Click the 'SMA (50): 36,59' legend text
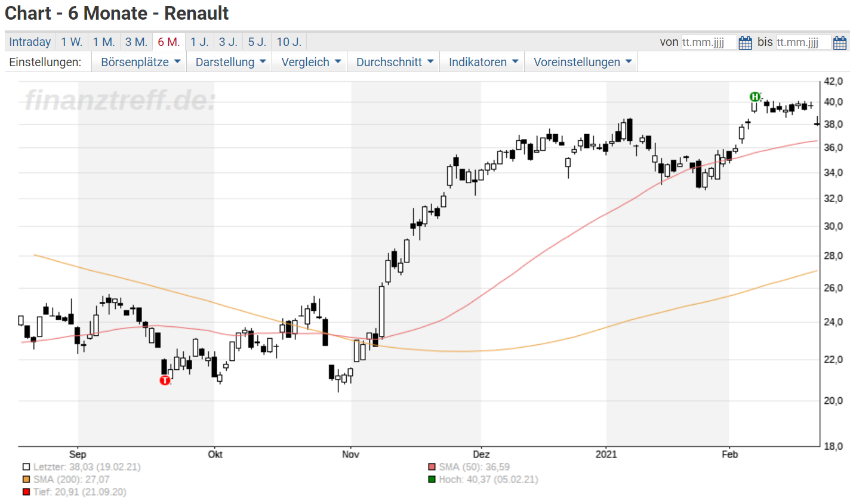Image resolution: width=850 pixels, height=504 pixels. (475, 467)
